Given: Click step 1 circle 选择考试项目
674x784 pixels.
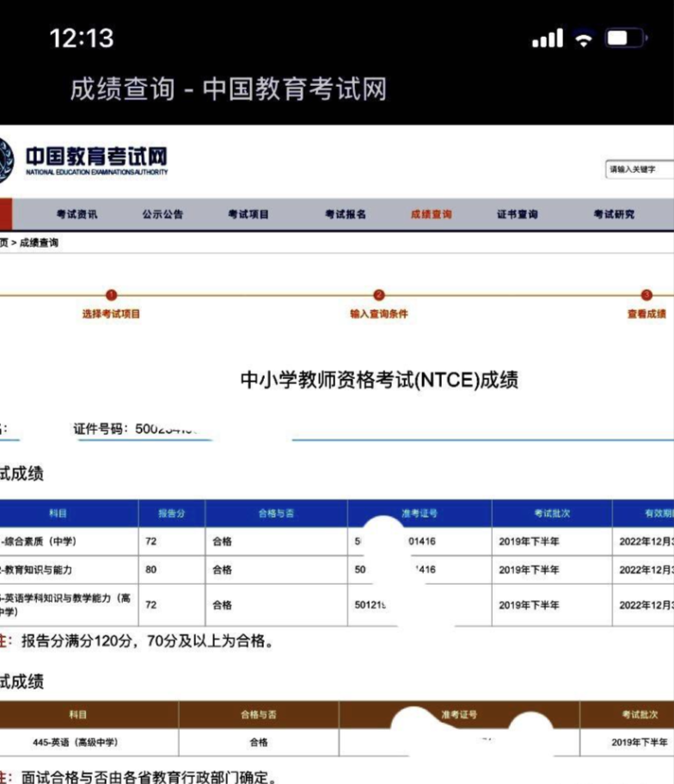Looking at the screenshot, I should coord(111,295).
